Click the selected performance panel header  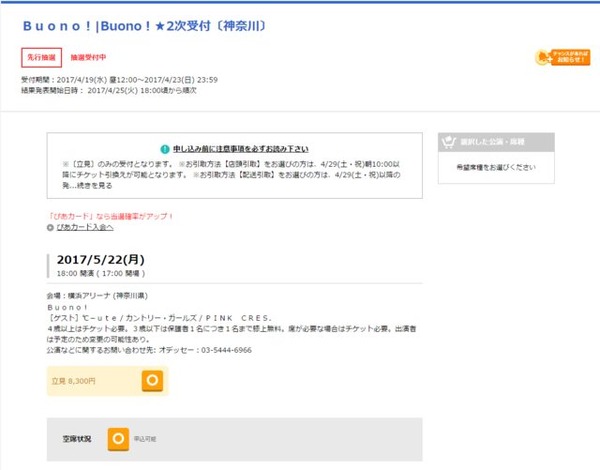(x=496, y=142)
